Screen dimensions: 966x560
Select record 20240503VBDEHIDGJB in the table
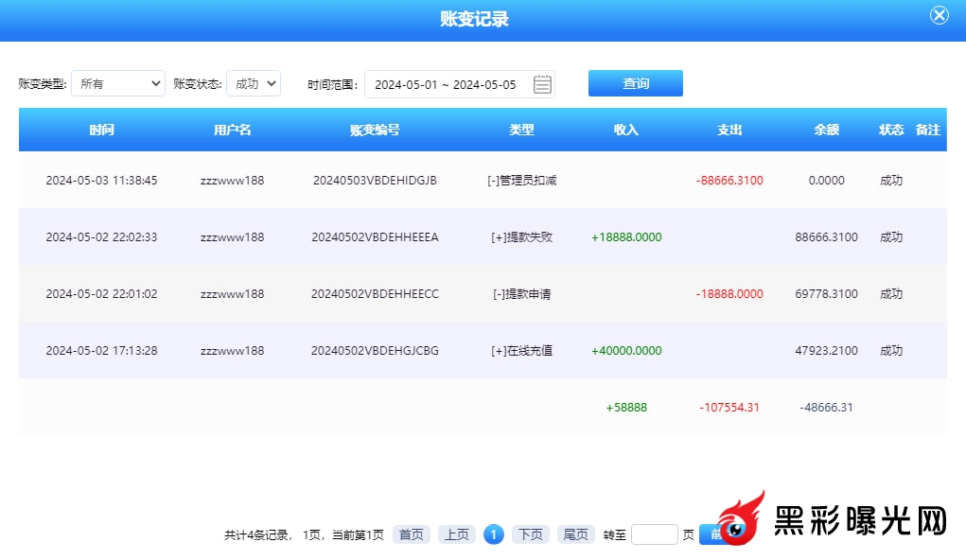pos(375,180)
